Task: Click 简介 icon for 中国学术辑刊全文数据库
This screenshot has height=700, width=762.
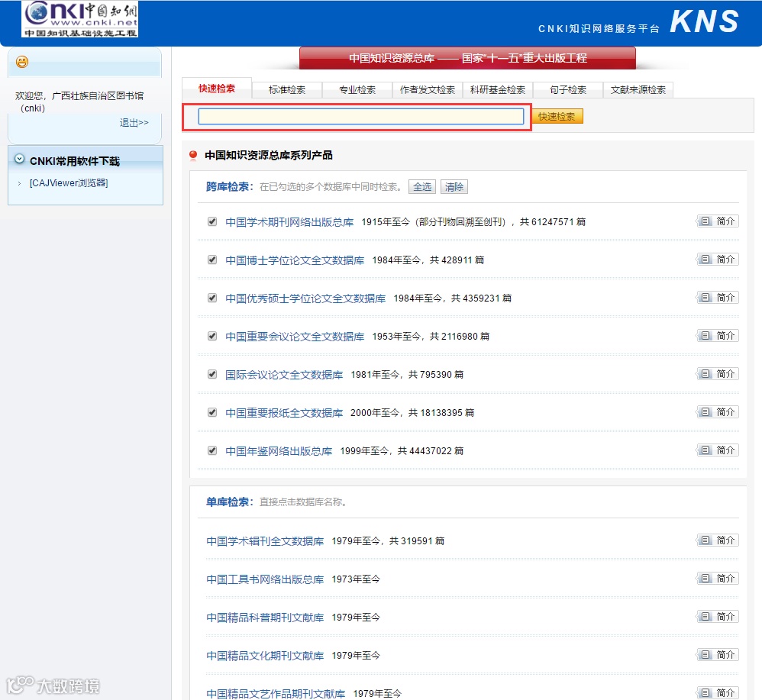Action: tap(718, 540)
